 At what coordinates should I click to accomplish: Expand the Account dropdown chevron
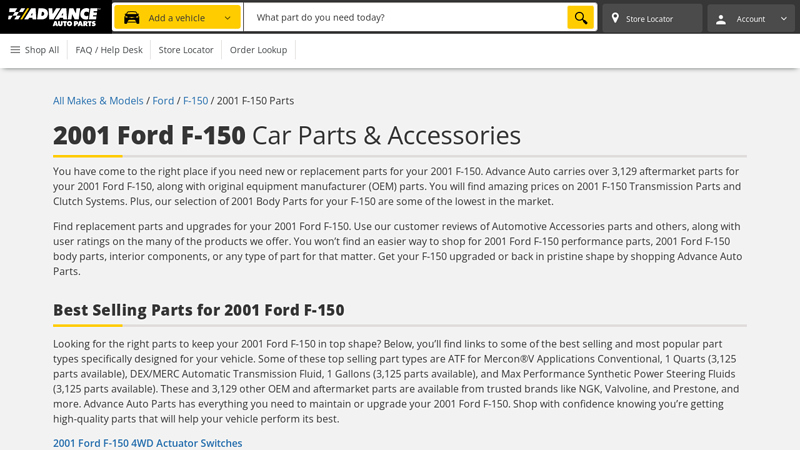coord(784,18)
